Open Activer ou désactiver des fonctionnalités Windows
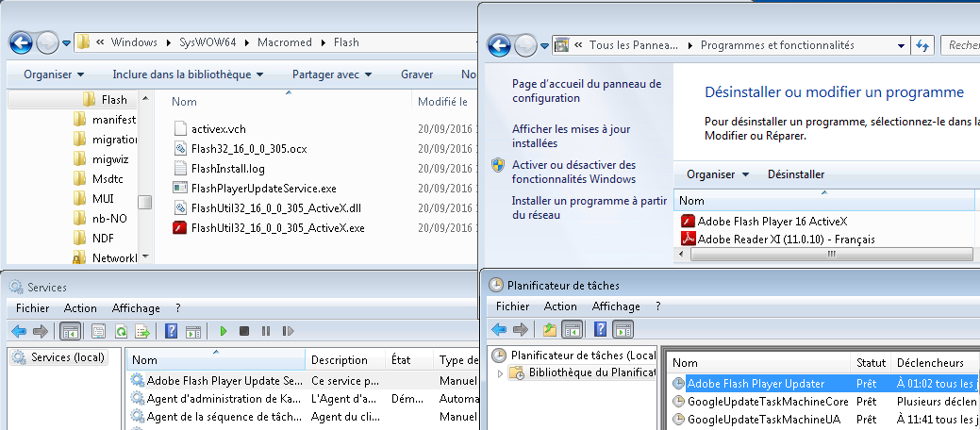Screen dimensions: 980x430 click(x=573, y=172)
